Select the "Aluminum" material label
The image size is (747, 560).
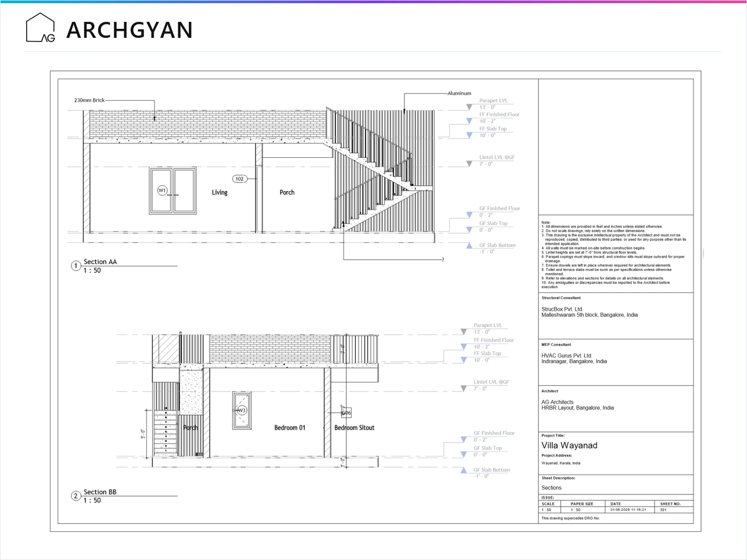(x=459, y=93)
